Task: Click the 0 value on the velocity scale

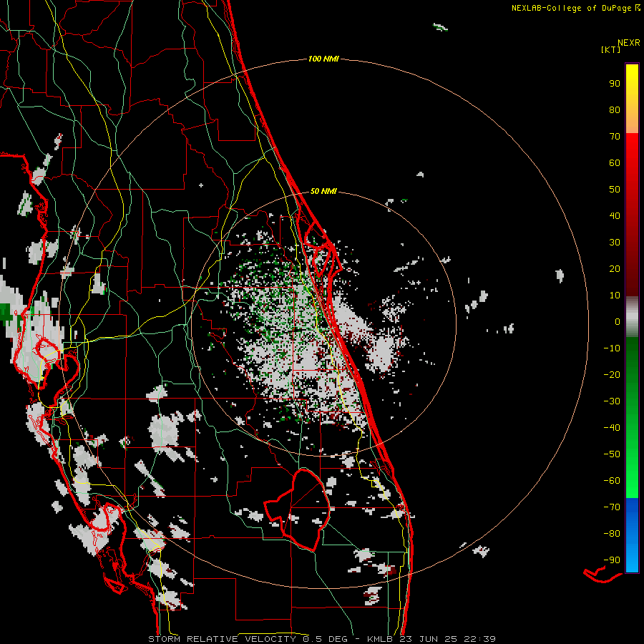Action: tap(618, 322)
